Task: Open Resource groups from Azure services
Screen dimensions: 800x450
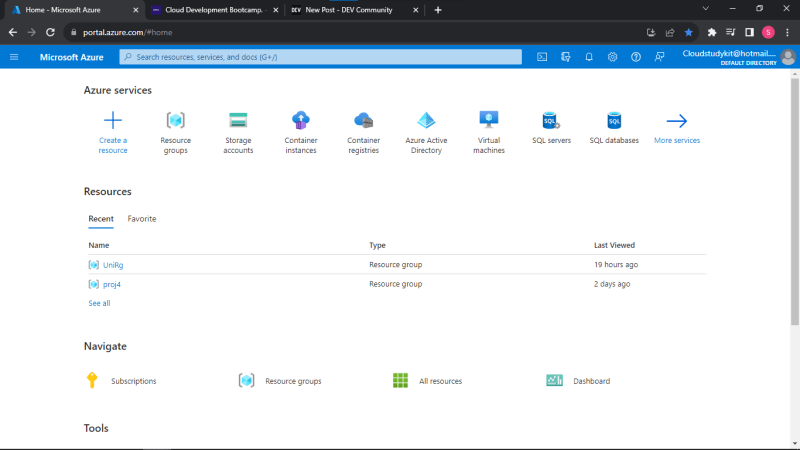Action: coord(176,133)
